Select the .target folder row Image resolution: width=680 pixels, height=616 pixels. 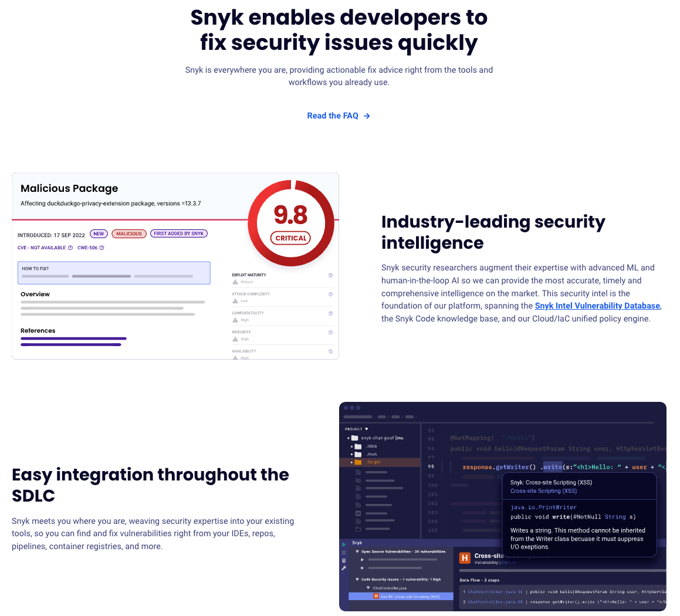(x=380, y=462)
